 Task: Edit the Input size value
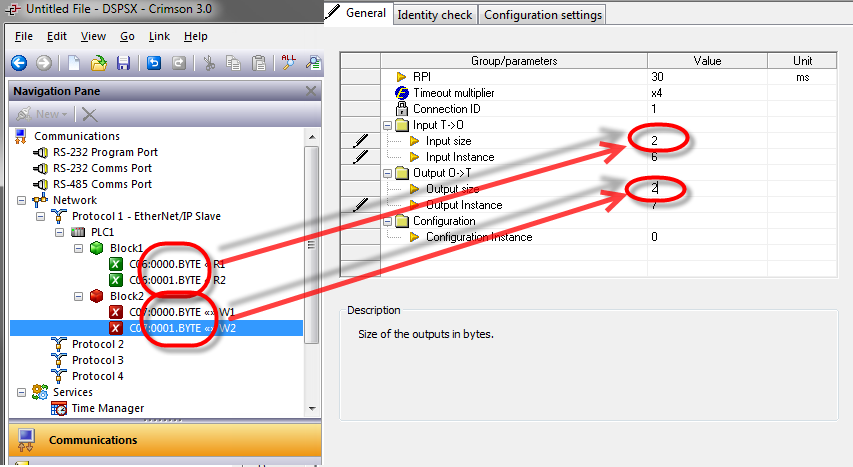point(707,141)
